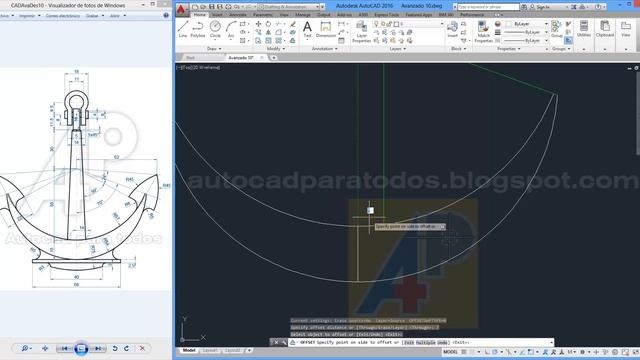The width and height of the screenshot is (640, 360).
Task: Click new drawing tab plus button
Action: (x=274, y=58)
